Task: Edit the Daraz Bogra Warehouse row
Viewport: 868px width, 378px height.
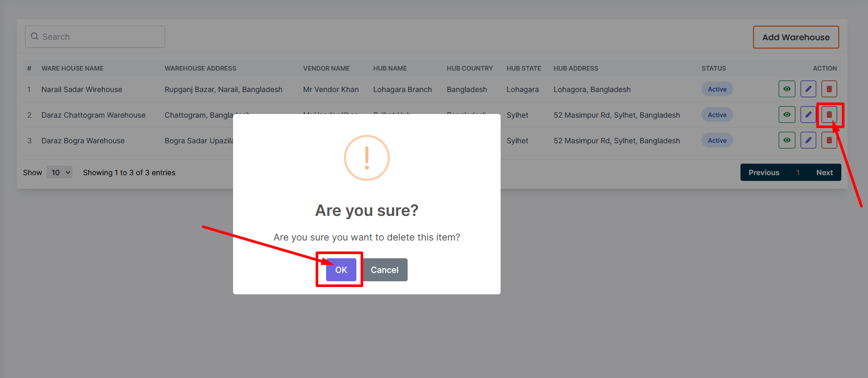Action: tap(808, 141)
